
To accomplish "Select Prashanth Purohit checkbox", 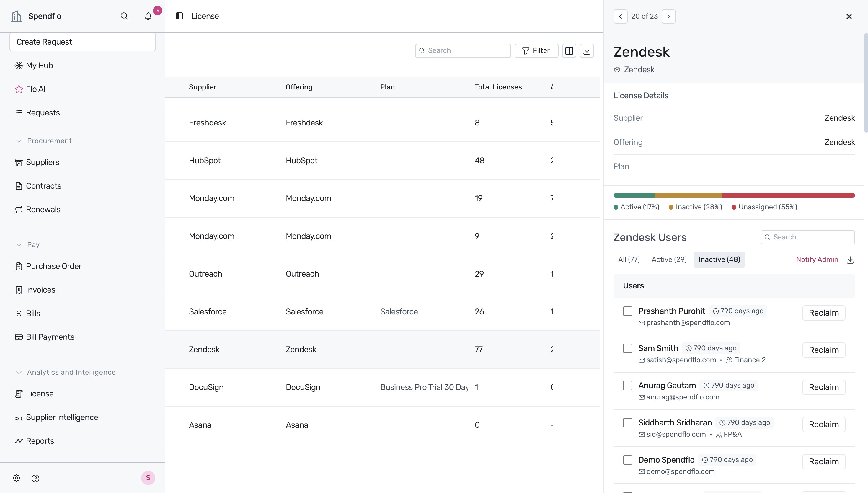I will coord(627,311).
